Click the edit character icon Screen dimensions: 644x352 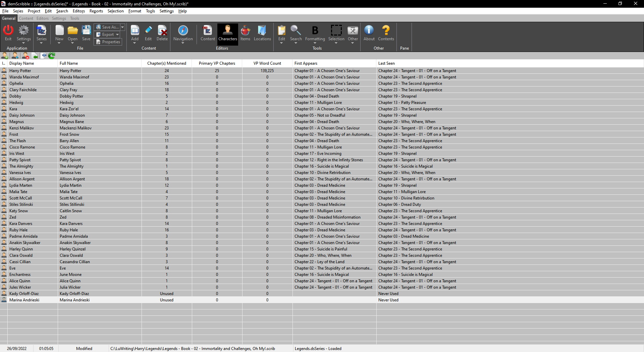tap(15, 56)
